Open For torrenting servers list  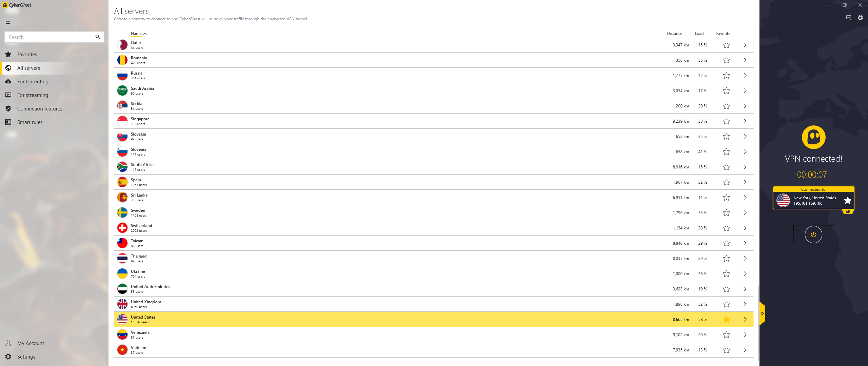pyautogui.click(x=33, y=81)
